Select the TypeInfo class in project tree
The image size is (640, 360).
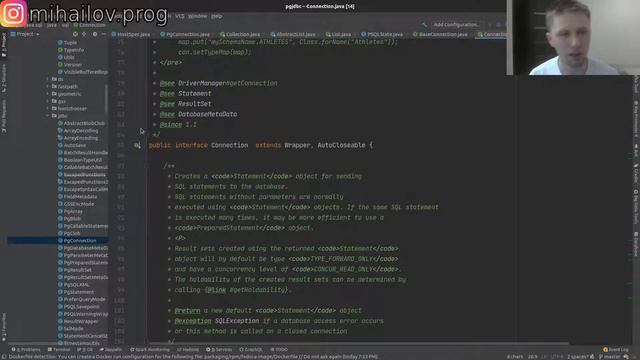pyautogui.click(x=71, y=50)
